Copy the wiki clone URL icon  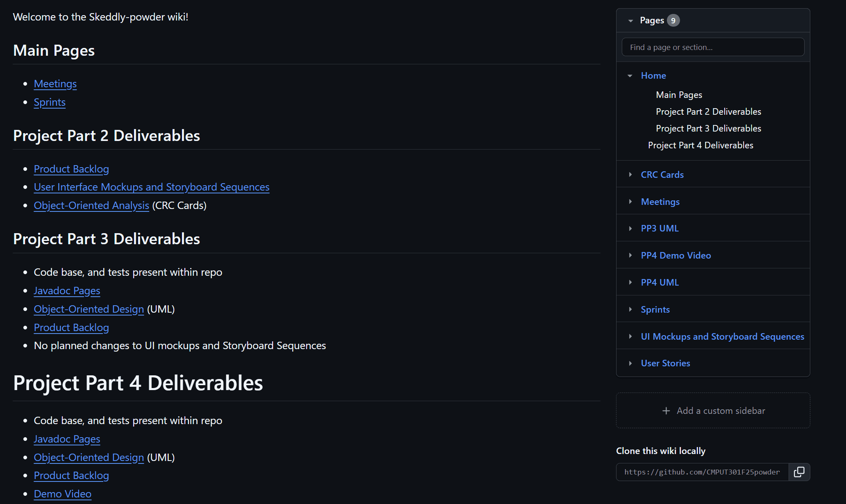(799, 472)
